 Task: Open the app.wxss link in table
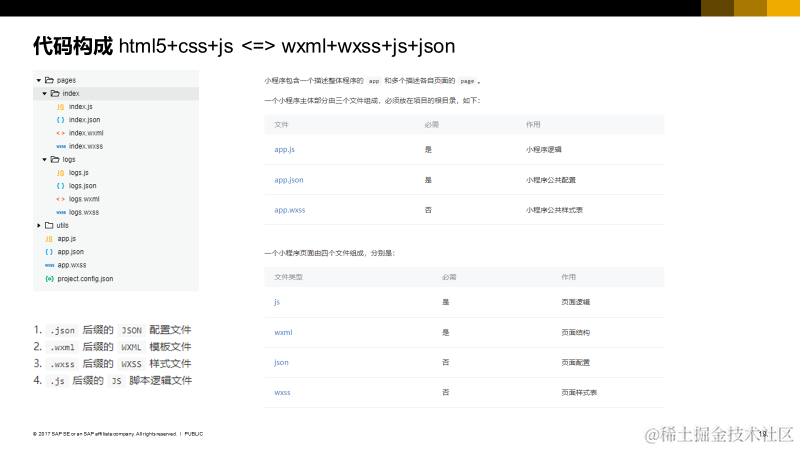[289, 210]
